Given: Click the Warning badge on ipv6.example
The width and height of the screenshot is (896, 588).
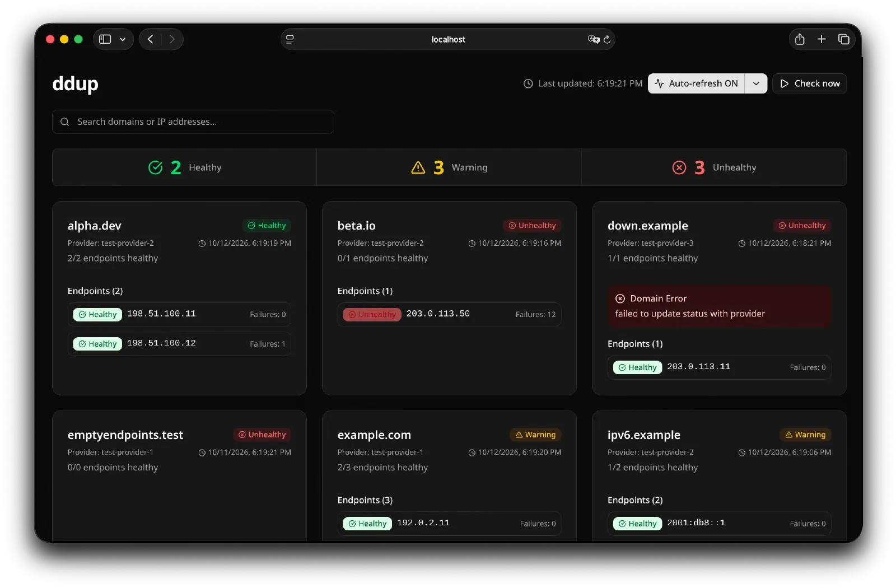Looking at the screenshot, I should (x=805, y=435).
